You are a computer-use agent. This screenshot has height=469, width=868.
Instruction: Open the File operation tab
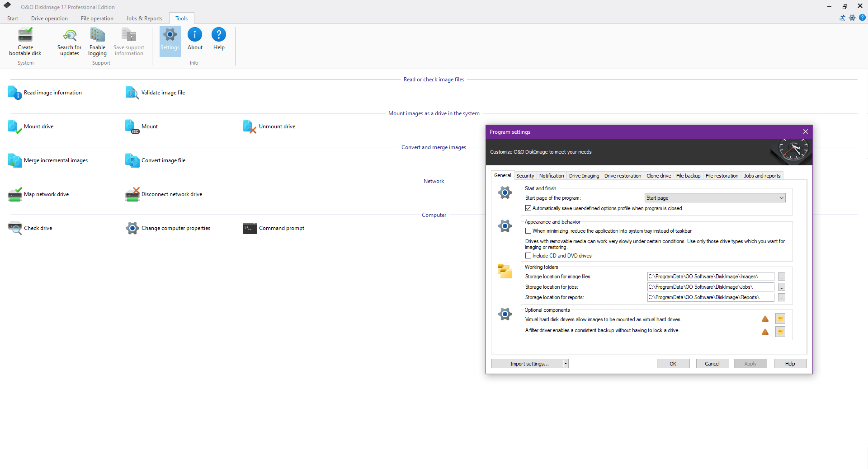97,19
